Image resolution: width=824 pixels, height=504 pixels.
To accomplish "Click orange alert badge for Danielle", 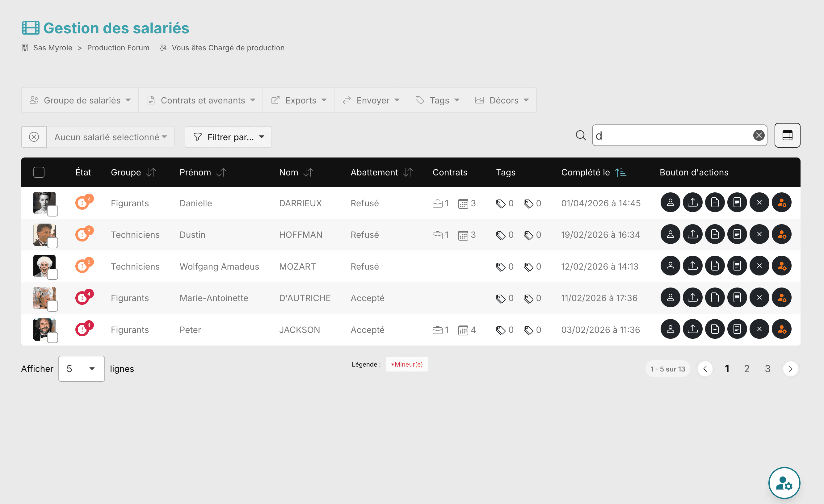I will point(84,202).
